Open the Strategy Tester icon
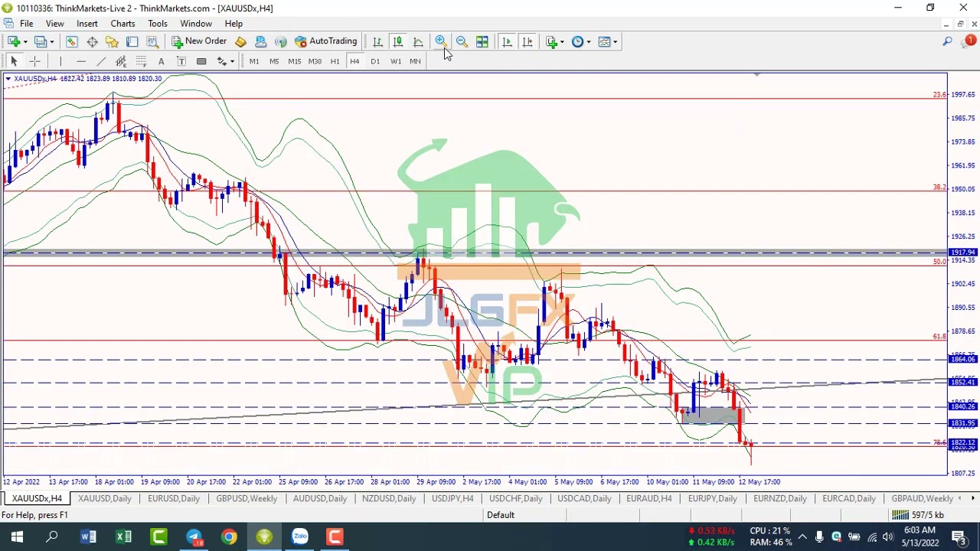The width and height of the screenshot is (980, 551). point(152,41)
